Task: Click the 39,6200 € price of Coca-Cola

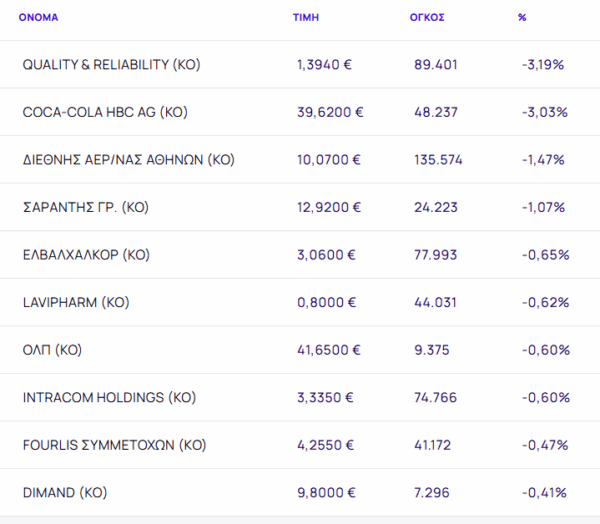Action: pos(329,112)
